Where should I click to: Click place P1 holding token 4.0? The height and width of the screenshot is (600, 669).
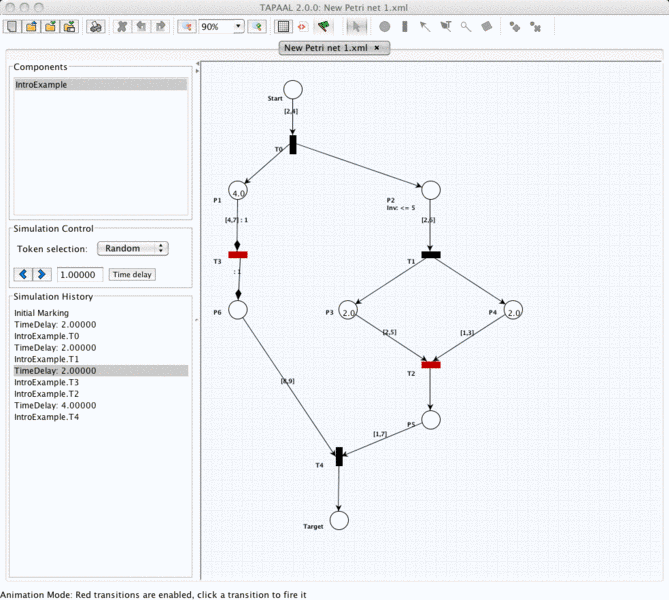pos(238,190)
